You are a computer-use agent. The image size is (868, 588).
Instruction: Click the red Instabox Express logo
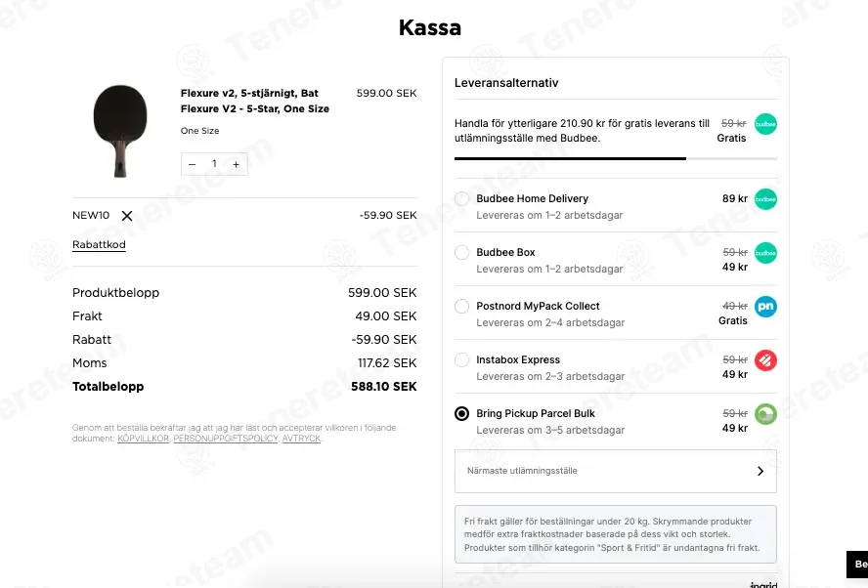(765, 360)
